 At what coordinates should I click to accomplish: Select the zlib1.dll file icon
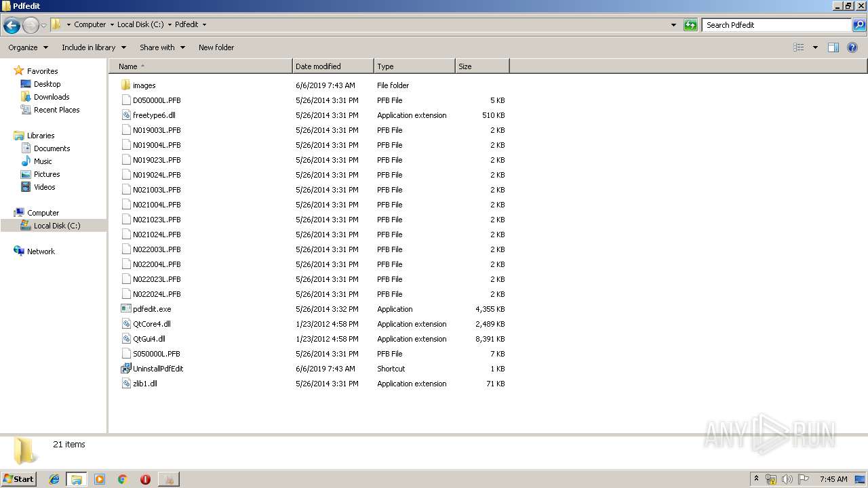coord(125,384)
